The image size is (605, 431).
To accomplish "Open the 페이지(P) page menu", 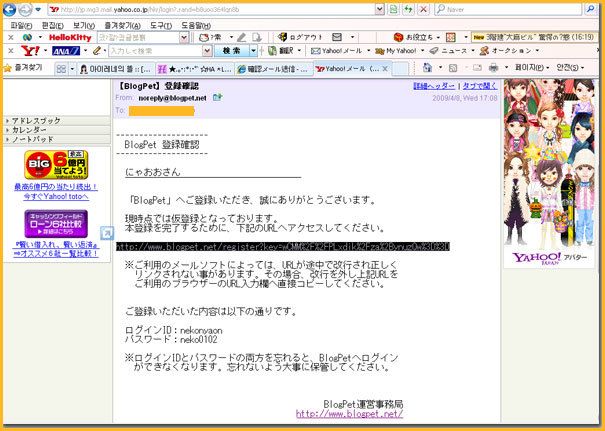I will (x=532, y=68).
